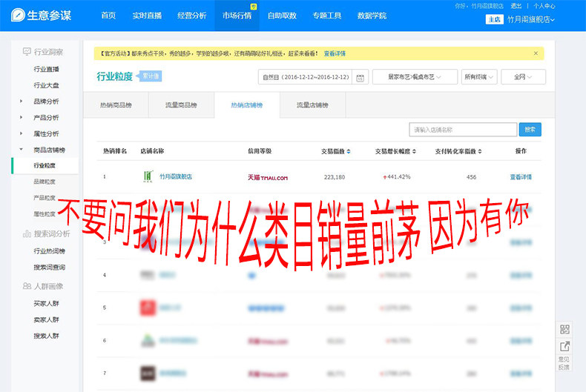The width and height of the screenshot is (586, 392).
Task: Sort by 交易指数 column arrows
Action: [x=349, y=151]
